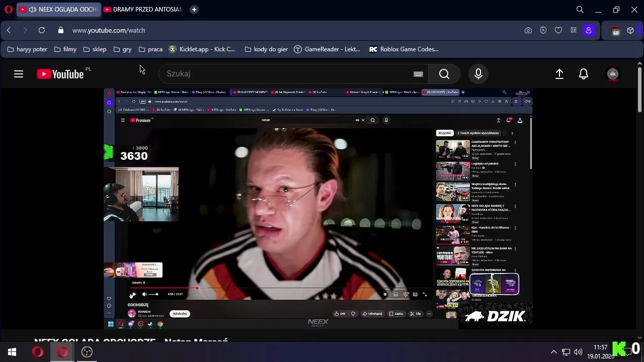The height and width of the screenshot is (362, 644).
Task: Open the filmy bookmark folder
Action: click(x=65, y=49)
